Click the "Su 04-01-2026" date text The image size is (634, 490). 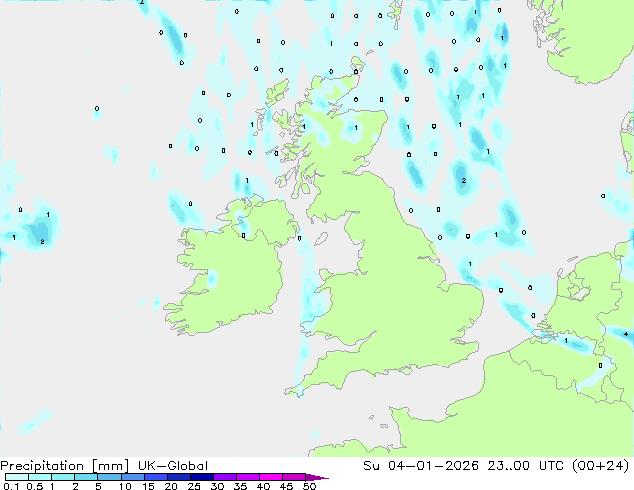click(x=421, y=466)
